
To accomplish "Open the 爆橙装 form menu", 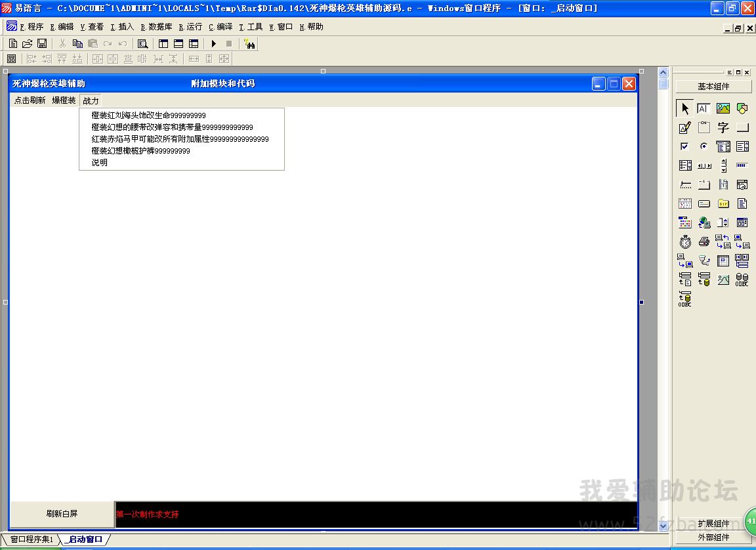I will click(64, 100).
